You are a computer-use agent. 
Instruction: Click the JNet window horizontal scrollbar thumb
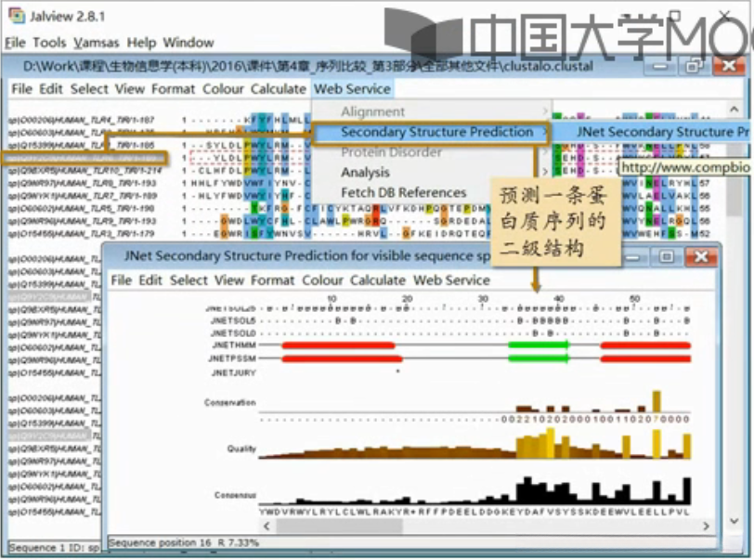pos(339,526)
